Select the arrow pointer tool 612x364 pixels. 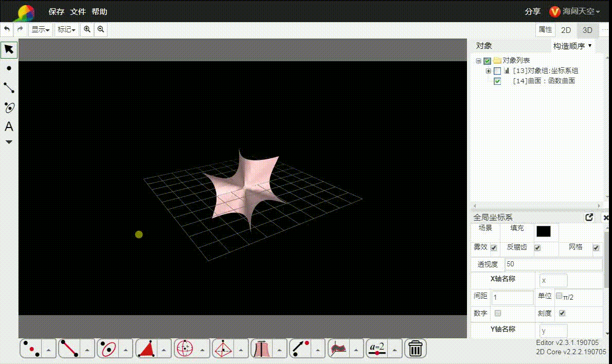[x=9, y=49]
